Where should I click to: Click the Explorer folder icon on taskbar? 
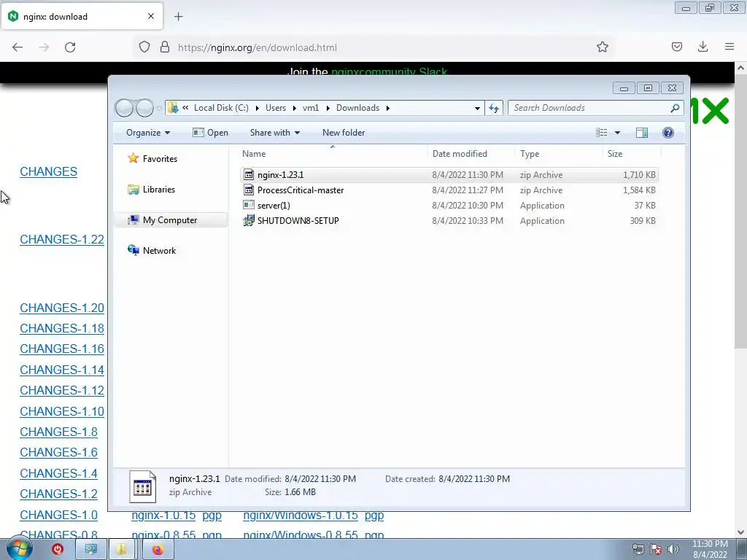tap(121, 550)
